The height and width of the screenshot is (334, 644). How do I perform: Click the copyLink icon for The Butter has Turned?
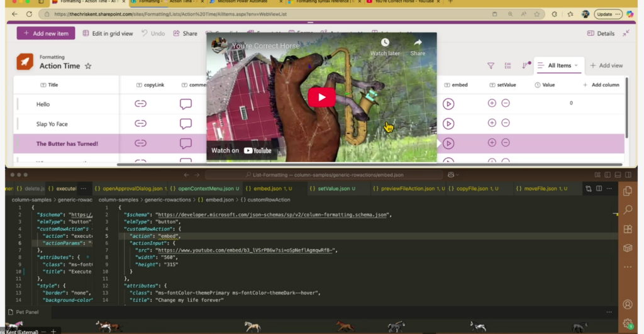pyautogui.click(x=140, y=143)
